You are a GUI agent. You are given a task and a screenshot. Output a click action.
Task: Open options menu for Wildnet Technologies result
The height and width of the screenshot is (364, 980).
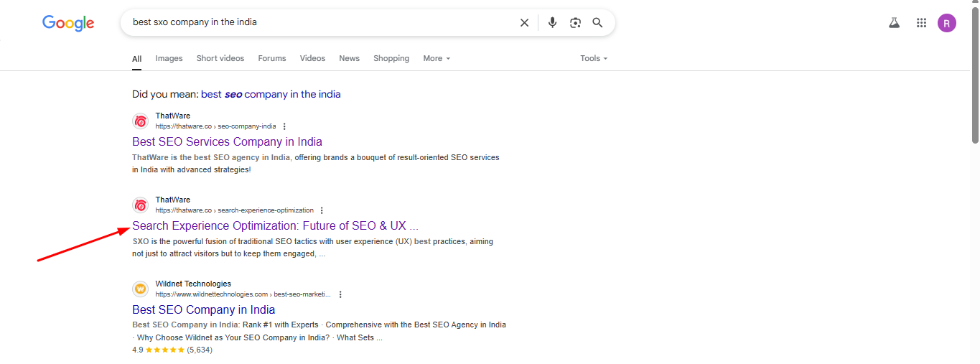tap(340, 294)
